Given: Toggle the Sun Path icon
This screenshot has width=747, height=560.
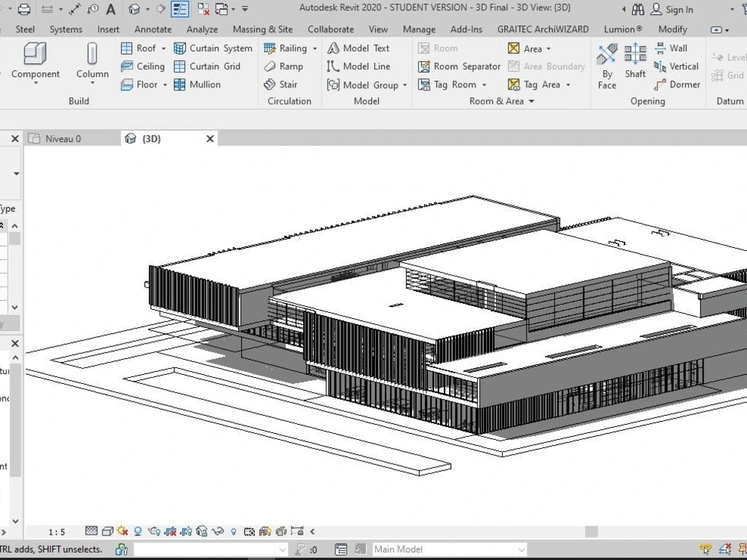Looking at the screenshot, I should point(122,531).
